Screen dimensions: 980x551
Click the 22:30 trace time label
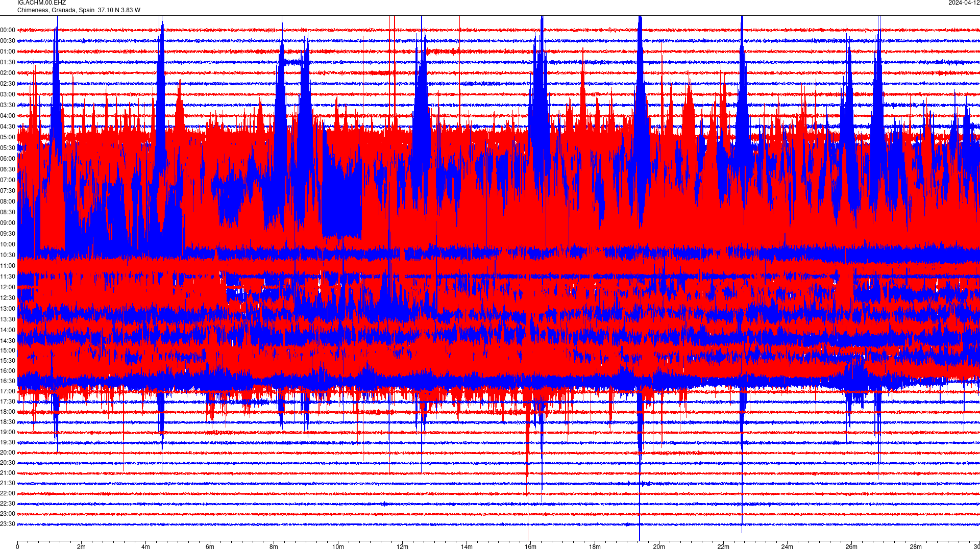(x=8, y=504)
